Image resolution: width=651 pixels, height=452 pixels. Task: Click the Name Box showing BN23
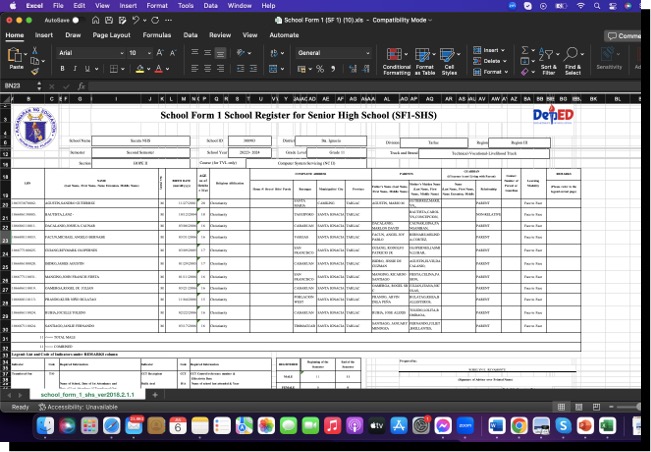pos(20,86)
